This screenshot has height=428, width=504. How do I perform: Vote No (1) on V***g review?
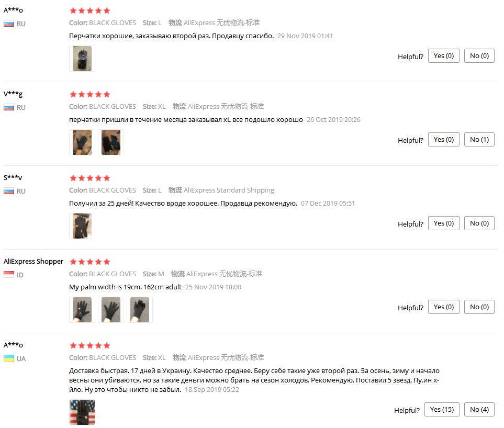point(479,140)
